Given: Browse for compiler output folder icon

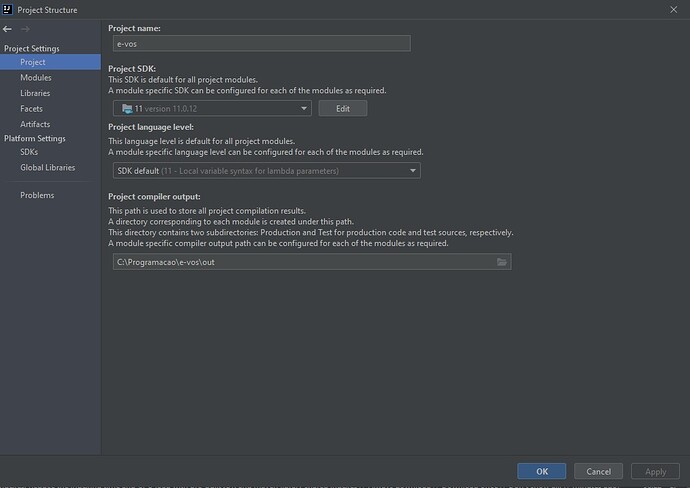Looking at the screenshot, I should [502, 262].
